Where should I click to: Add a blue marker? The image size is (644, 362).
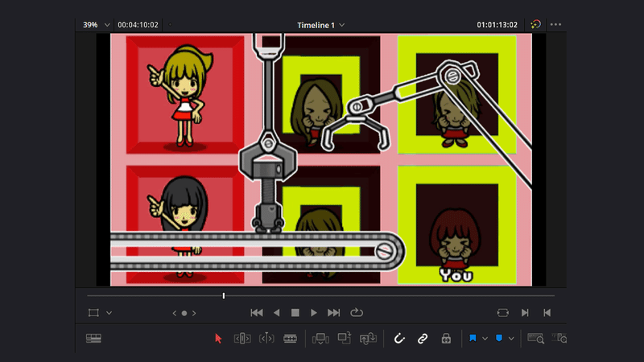click(x=499, y=338)
